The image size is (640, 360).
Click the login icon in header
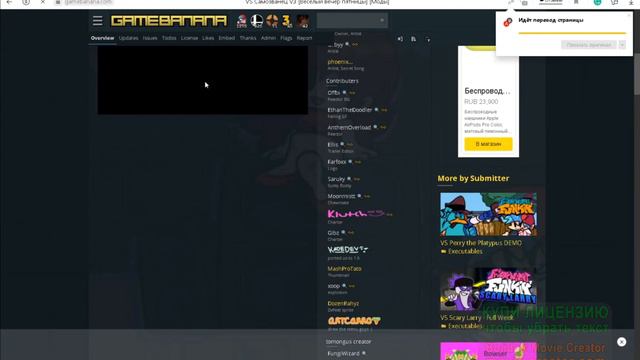pyautogui.click(x=400, y=39)
